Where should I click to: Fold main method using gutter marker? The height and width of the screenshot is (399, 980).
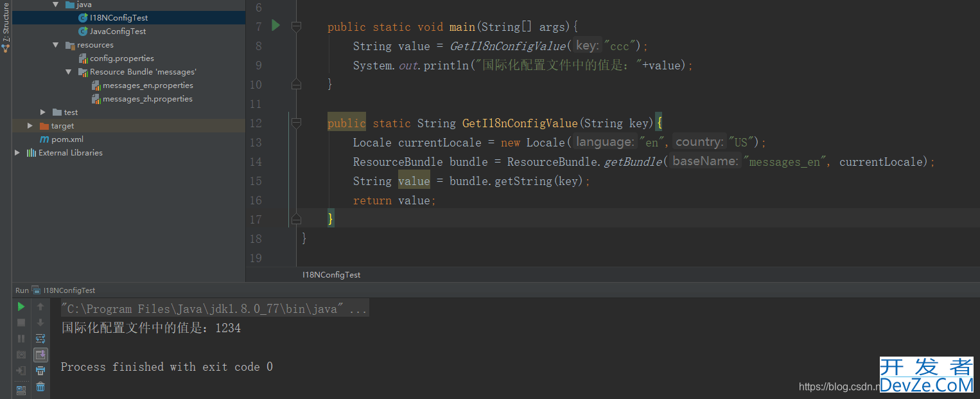click(x=296, y=26)
